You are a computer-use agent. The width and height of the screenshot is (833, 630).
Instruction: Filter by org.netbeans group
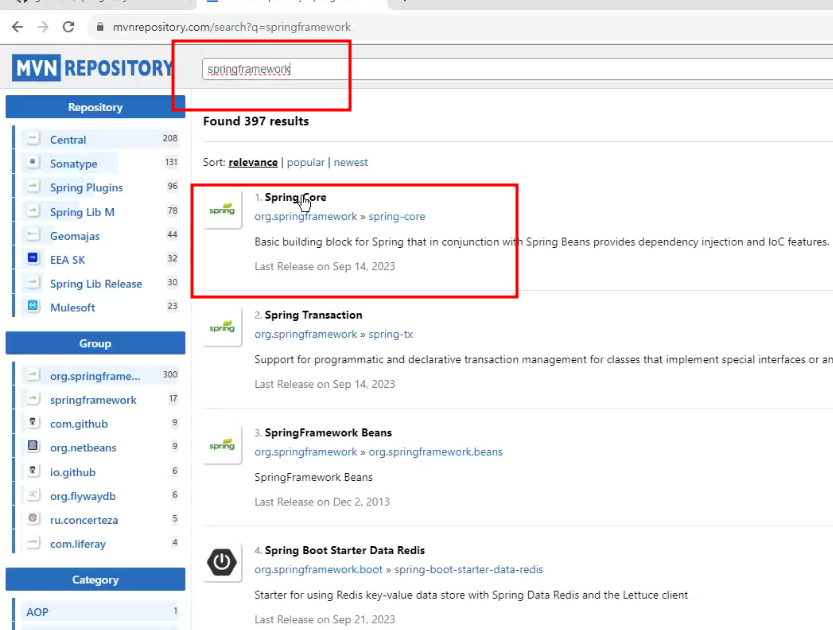pyautogui.click(x=83, y=448)
